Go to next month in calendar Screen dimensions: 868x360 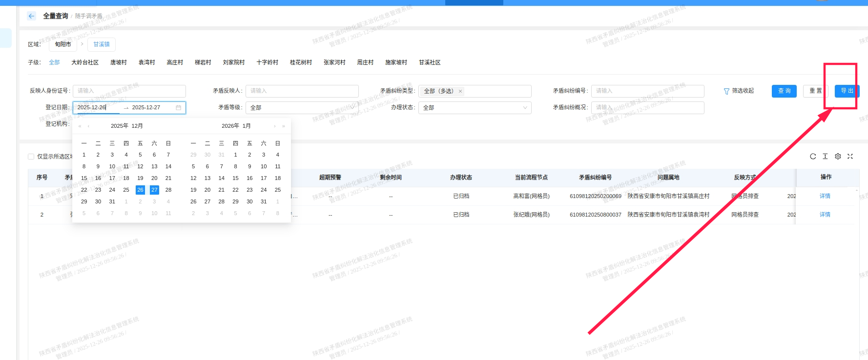coord(275,126)
